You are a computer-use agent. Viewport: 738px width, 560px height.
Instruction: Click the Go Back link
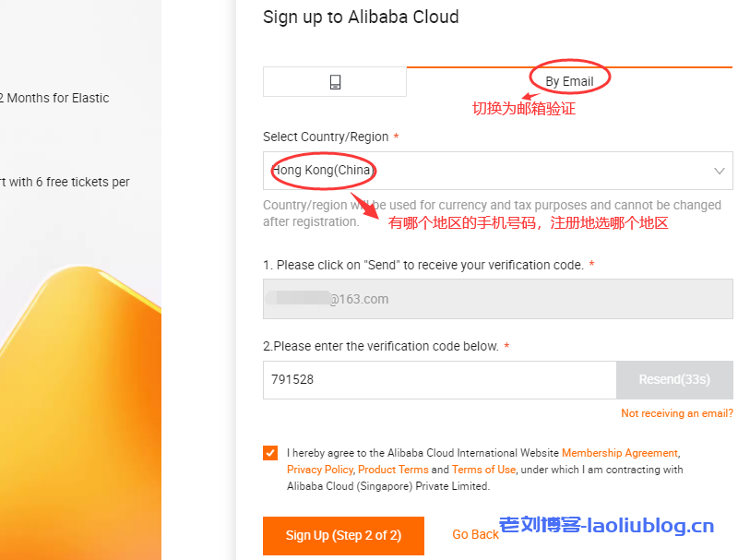[x=475, y=535]
